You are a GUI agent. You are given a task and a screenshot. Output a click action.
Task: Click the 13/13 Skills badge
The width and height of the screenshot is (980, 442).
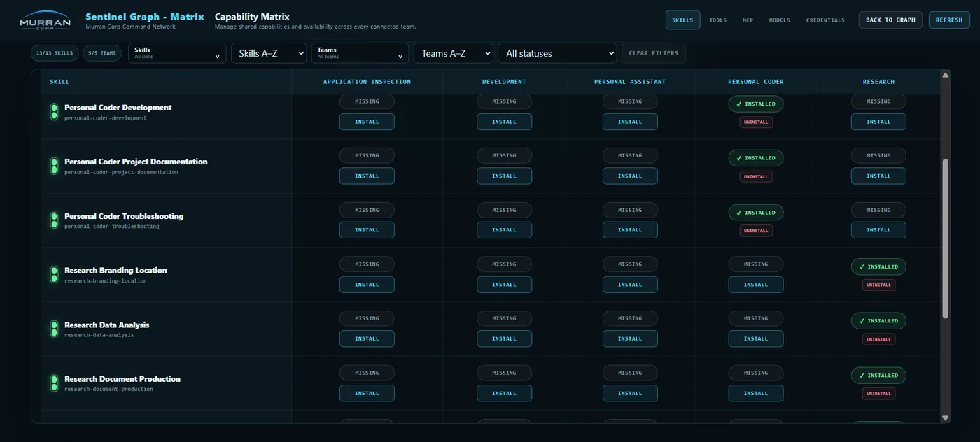55,53
